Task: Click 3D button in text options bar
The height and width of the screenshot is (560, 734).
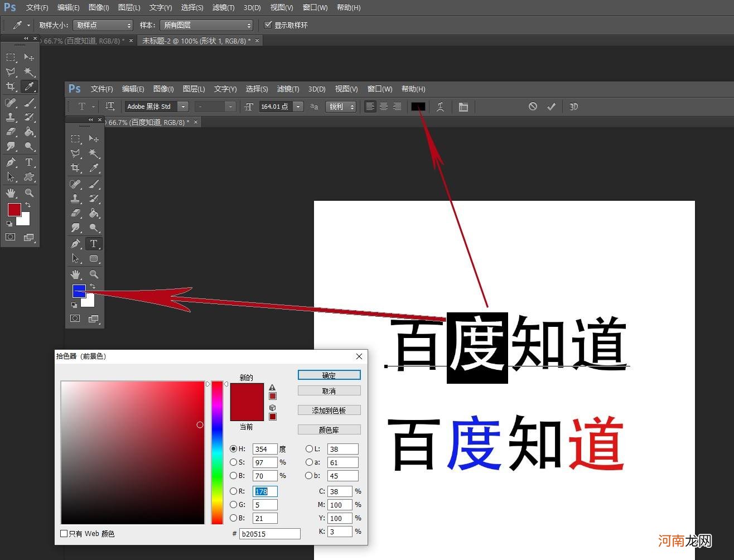Action: point(573,107)
